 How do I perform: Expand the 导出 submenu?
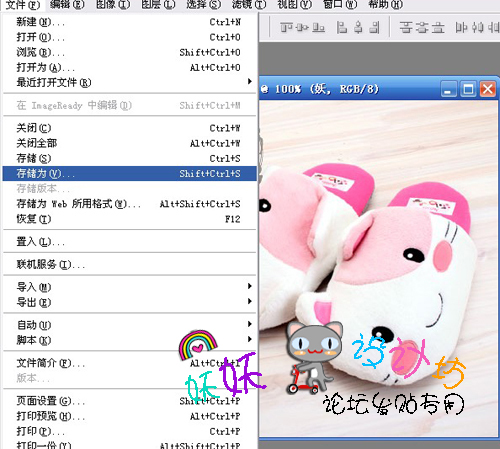tap(129, 302)
